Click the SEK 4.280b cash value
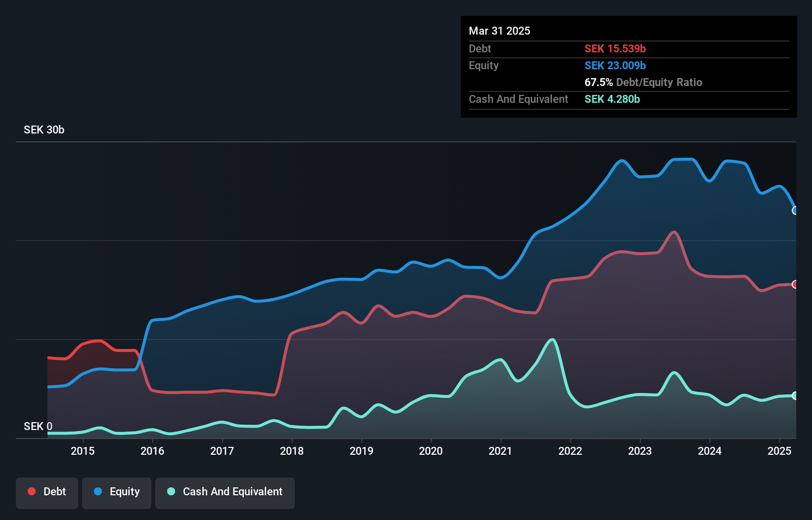 coord(612,99)
